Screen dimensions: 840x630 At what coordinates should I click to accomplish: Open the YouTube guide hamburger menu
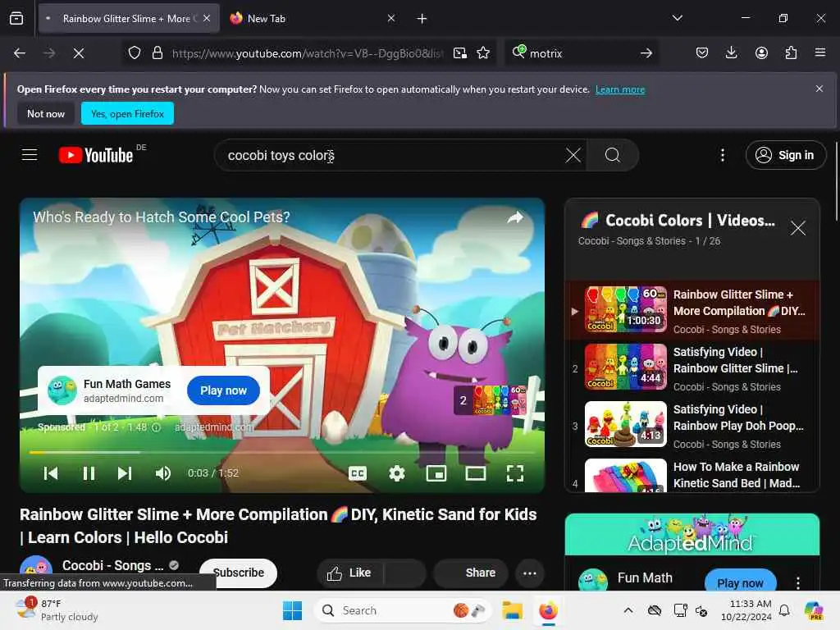[x=30, y=155]
